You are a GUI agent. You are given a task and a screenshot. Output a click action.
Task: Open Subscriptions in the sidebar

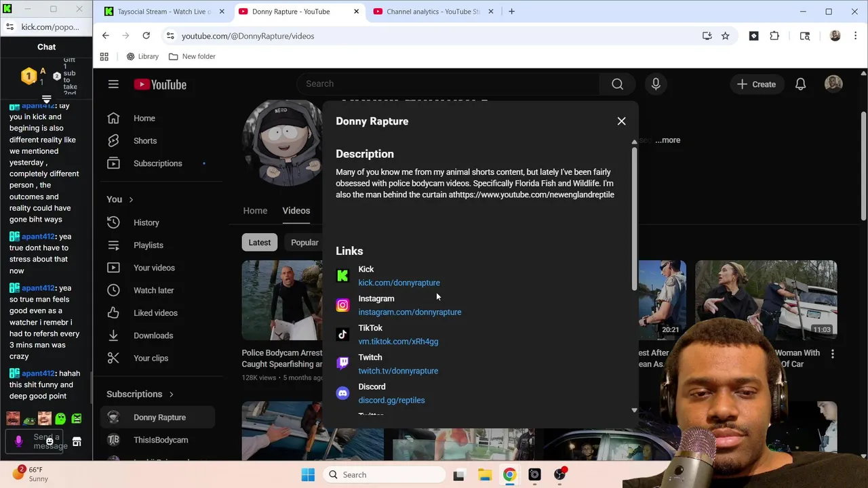pyautogui.click(x=157, y=163)
